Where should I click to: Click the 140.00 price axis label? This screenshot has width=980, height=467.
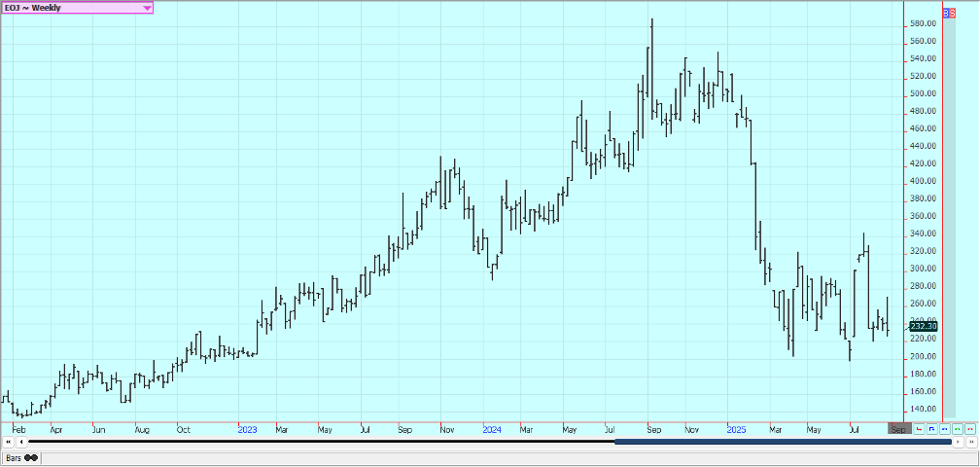point(924,409)
